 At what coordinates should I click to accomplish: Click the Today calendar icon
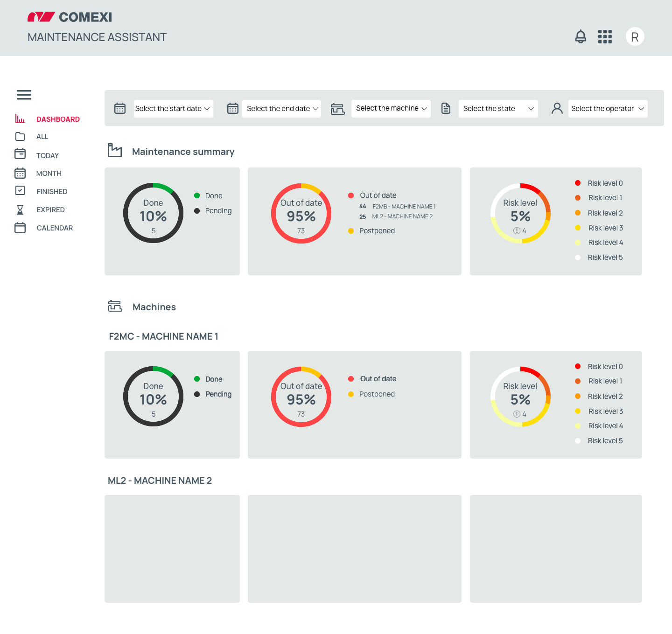coord(20,154)
